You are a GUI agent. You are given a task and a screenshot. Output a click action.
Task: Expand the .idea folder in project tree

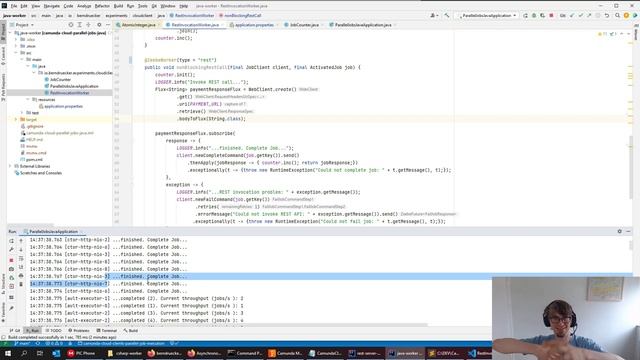[16, 40]
